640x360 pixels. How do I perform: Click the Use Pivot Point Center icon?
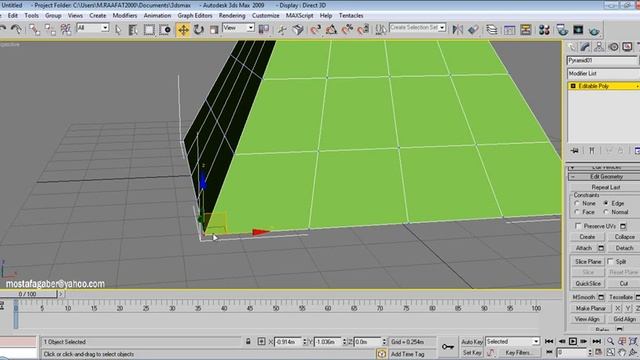coord(264,29)
